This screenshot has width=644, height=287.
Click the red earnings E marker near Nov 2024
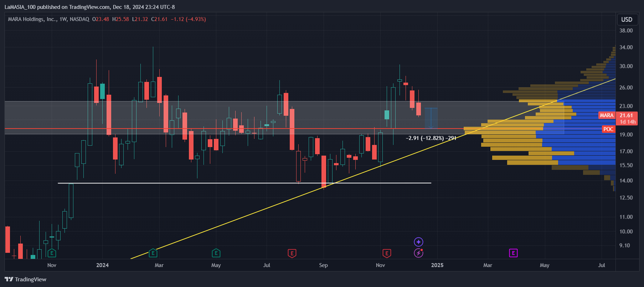point(387,254)
